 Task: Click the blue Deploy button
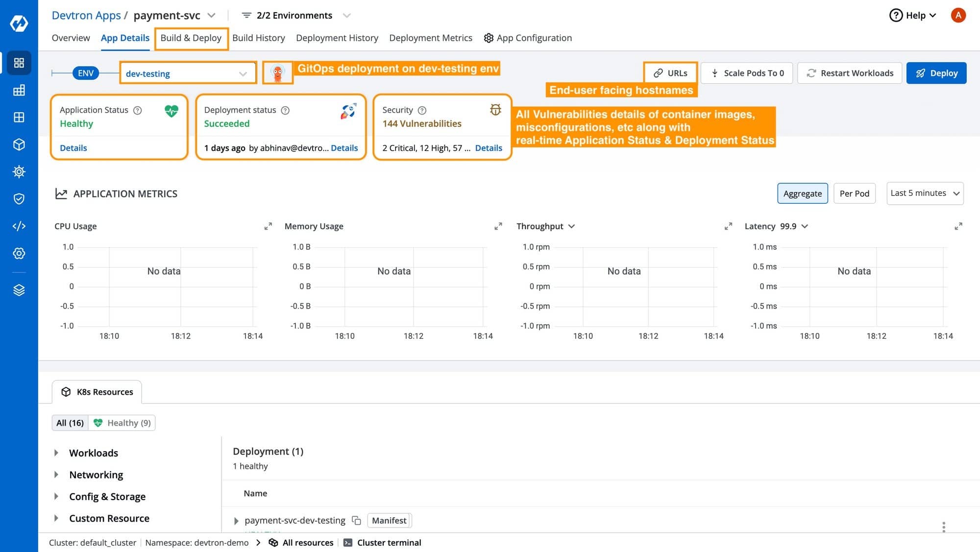(x=936, y=73)
